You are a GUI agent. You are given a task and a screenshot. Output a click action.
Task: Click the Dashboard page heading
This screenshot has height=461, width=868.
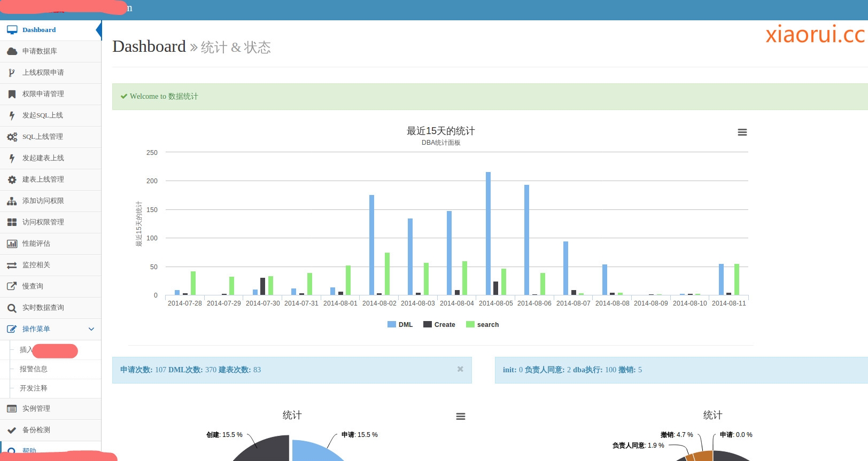pos(149,46)
